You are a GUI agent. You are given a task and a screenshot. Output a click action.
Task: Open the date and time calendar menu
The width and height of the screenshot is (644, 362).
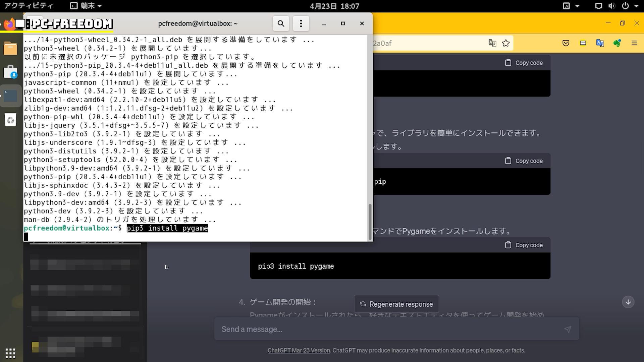pyautogui.click(x=334, y=6)
